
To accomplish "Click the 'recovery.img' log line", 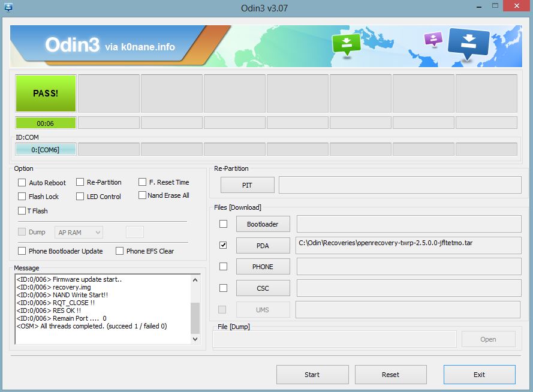I will [x=54, y=287].
